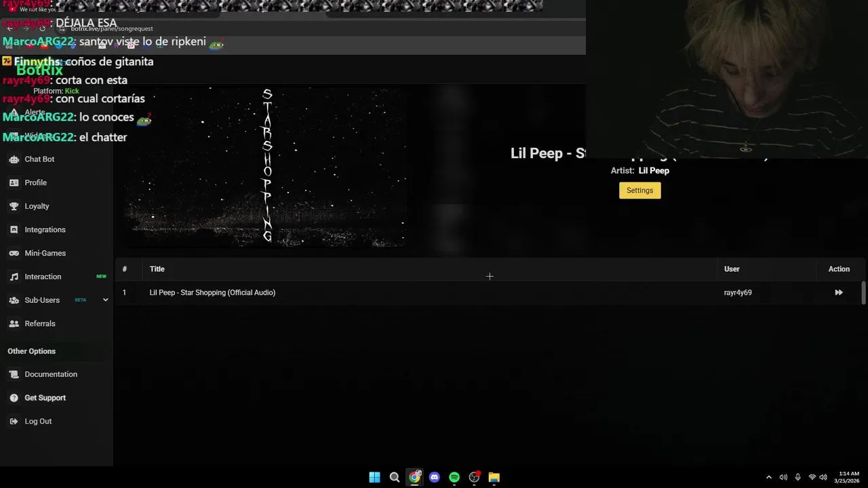The image size is (868, 488).
Task: Reload the page with the browser refresh button
Action: [x=42, y=28]
